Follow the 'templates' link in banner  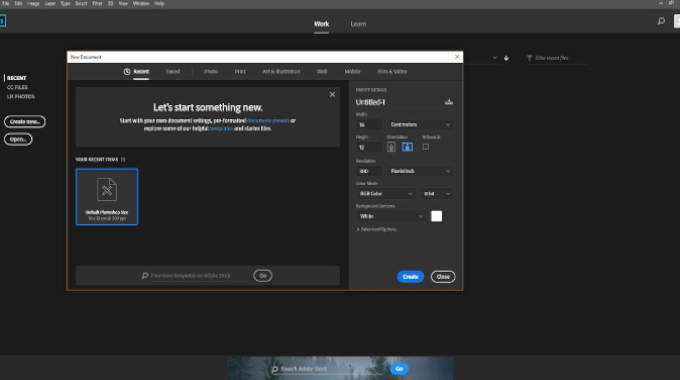point(221,128)
